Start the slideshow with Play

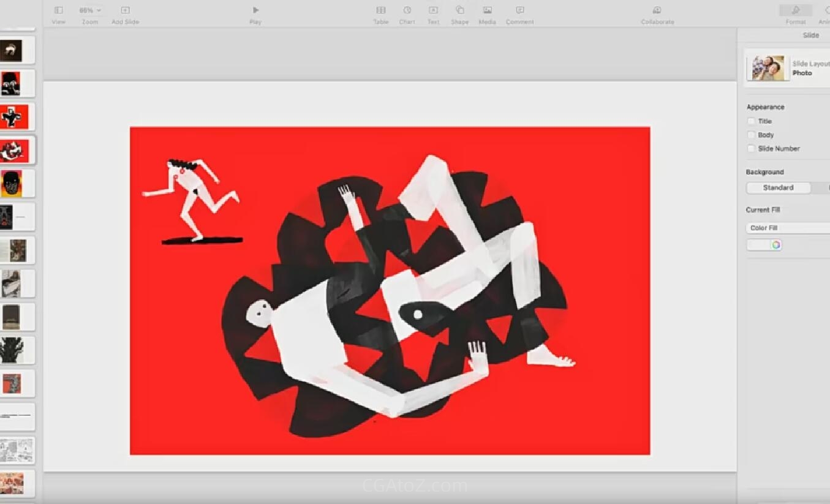click(x=255, y=10)
